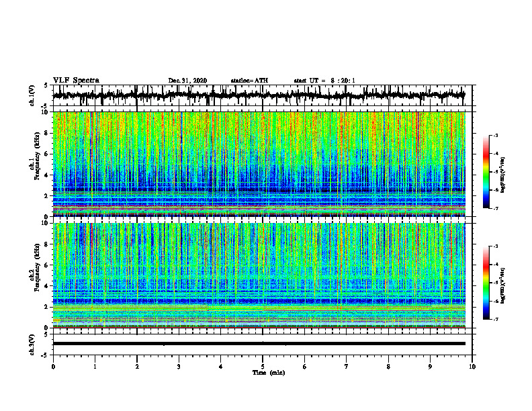Image resolution: width=532 pixels, height=411 pixels.
Task: Click the "5" tick on the time axis
Action: click(263, 367)
